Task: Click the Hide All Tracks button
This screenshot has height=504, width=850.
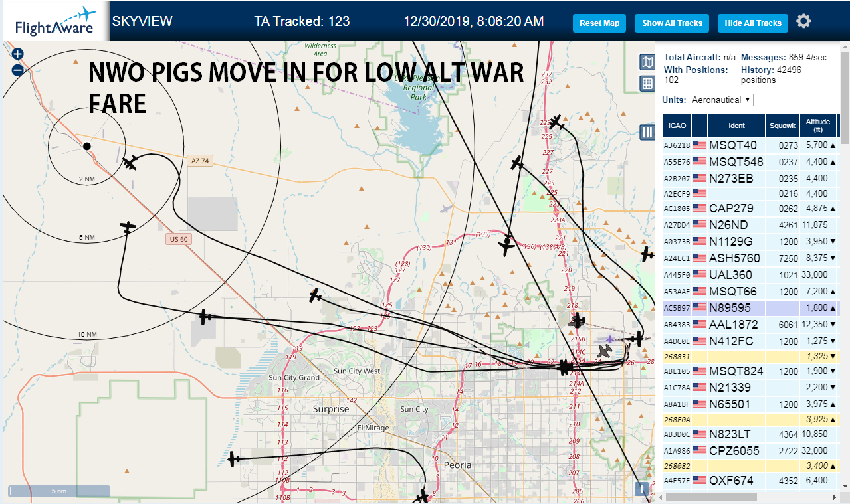Action: [753, 23]
